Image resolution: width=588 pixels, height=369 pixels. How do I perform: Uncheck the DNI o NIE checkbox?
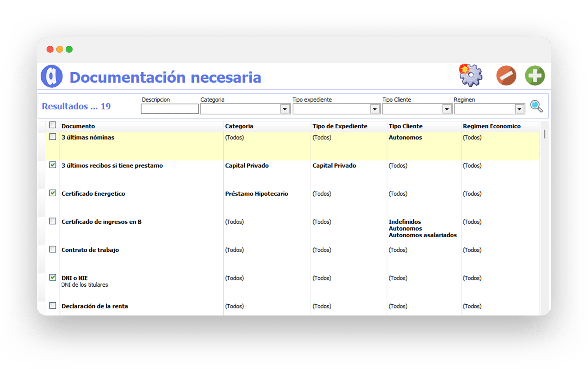click(53, 277)
